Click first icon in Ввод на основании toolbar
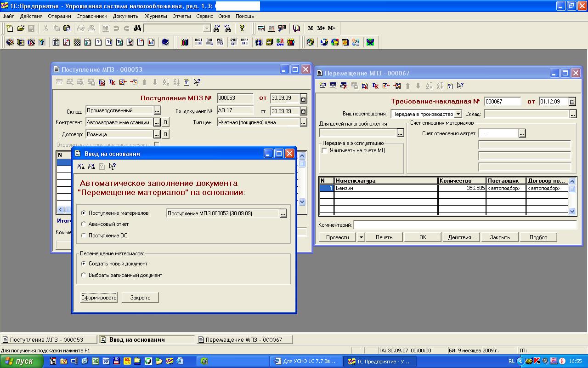 pyautogui.click(x=81, y=167)
